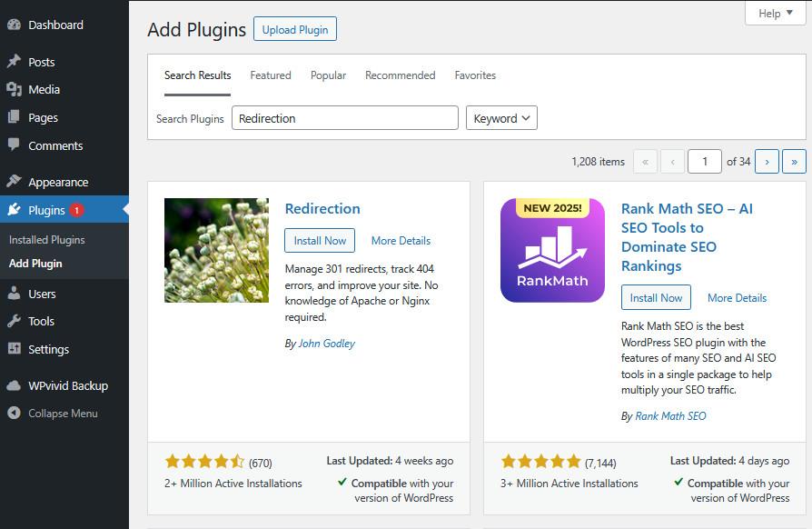Viewport: 812px width, 529px height.
Task: Click the Settings sliders icon
Action: tap(14, 349)
